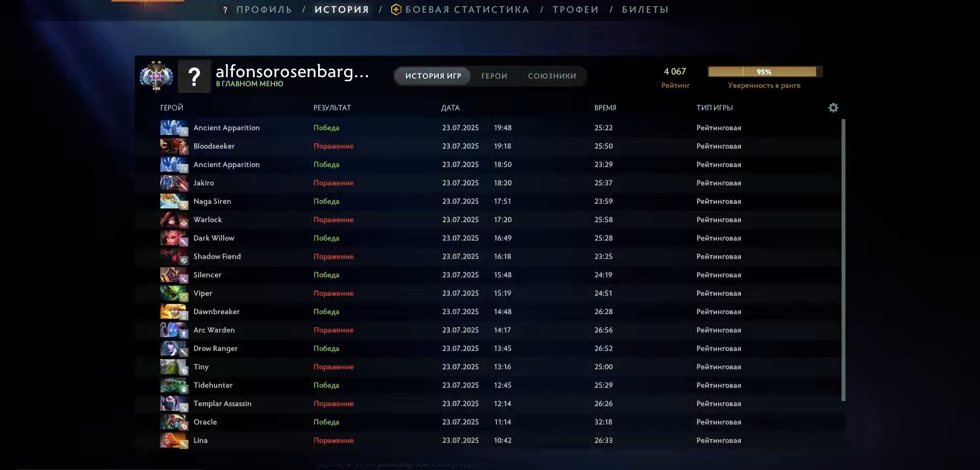Click the date in the Viper row

coord(461,293)
